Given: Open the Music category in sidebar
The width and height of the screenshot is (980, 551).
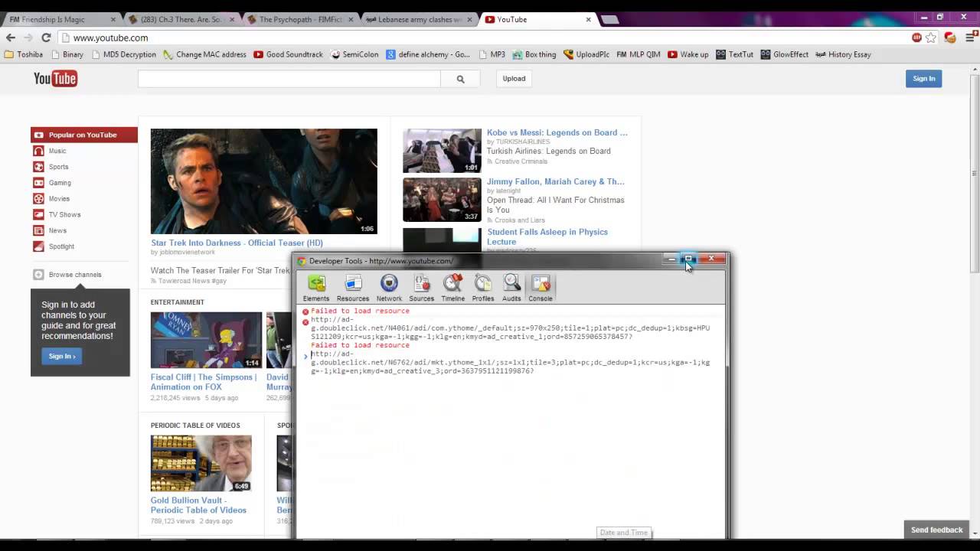Looking at the screenshot, I should [57, 151].
